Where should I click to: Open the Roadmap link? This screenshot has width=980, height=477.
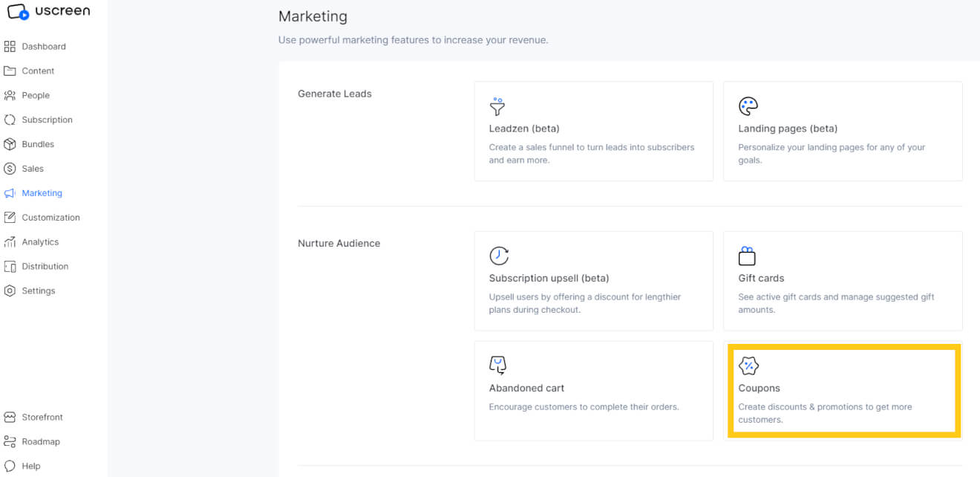click(x=41, y=442)
